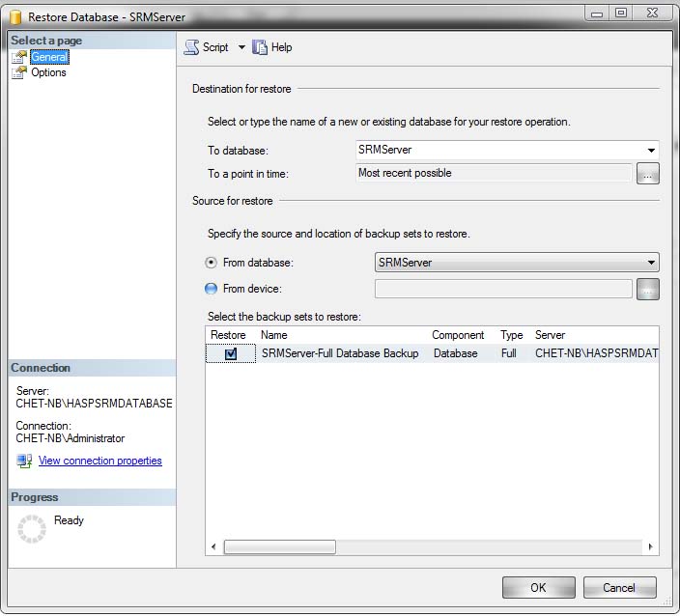Image resolution: width=680 pixels, height=616 pixels.
Task: Open point in time browse button
Action: pyautogui.click(x=648, y=174)
